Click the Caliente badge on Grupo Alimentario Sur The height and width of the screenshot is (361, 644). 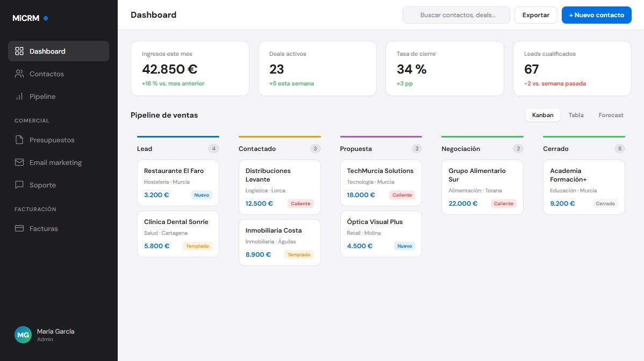point(503,204)
